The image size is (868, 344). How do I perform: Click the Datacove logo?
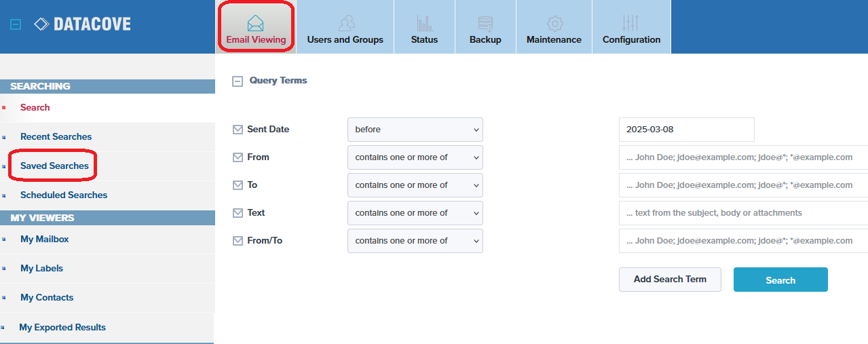pyautogui.click(x=83, y=24)
